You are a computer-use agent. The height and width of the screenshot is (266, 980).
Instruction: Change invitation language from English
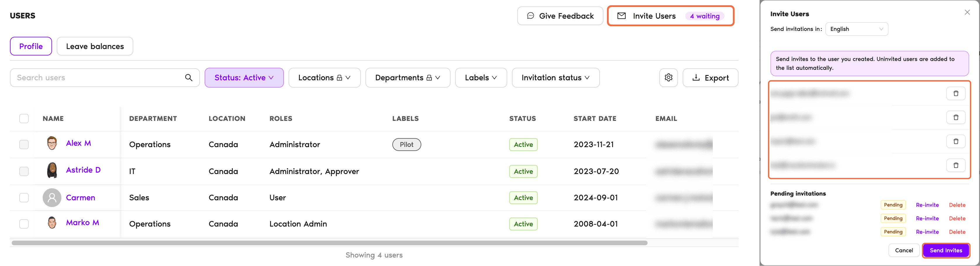857,29
